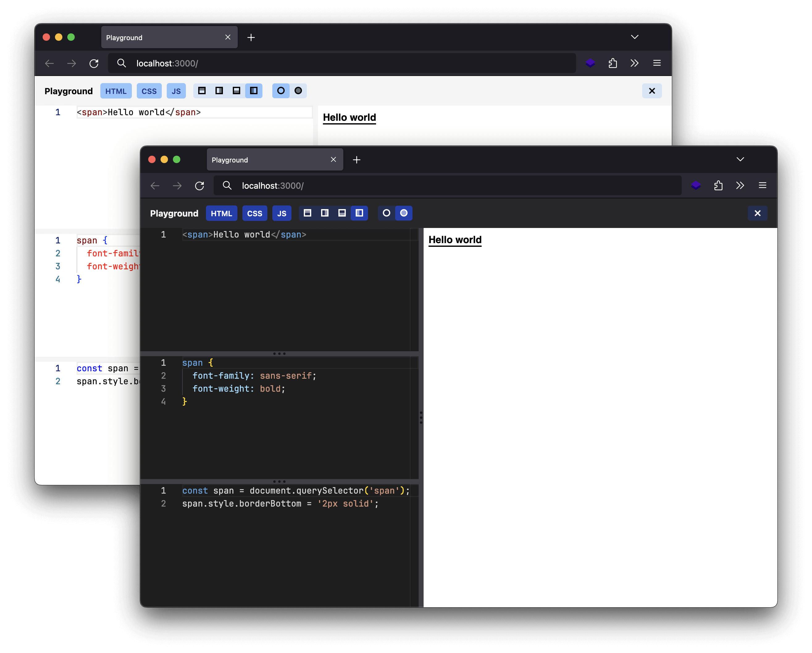Image resolution: width=812 pixels, height=653 pixels.
Task: Expand tab list chevron in front browser
Action: (x=740, y=159)
